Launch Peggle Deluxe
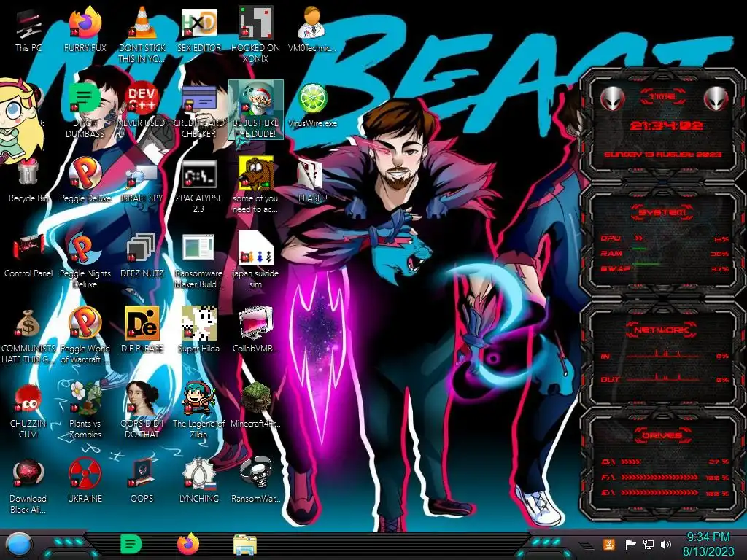Screen dimensions: 747x560 85,180
